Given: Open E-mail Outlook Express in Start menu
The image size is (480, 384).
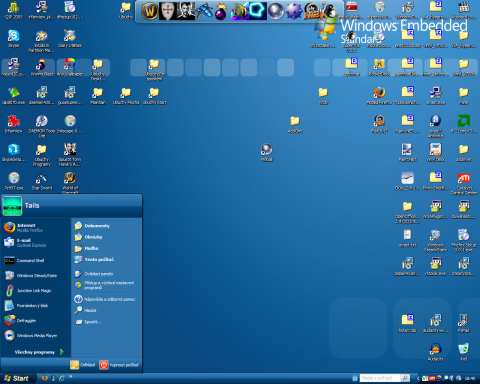Looking at the screenshot, I should tap(36, 243).
